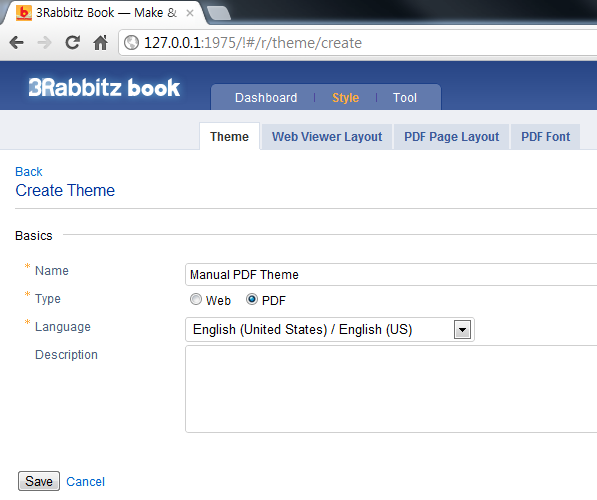597x500 pixels.
Task: Click the browser back arrow icon
Action: pyautogui.click(x=16, y=43)
